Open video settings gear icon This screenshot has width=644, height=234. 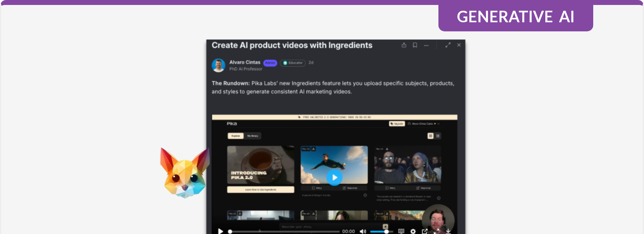[413, 232]
